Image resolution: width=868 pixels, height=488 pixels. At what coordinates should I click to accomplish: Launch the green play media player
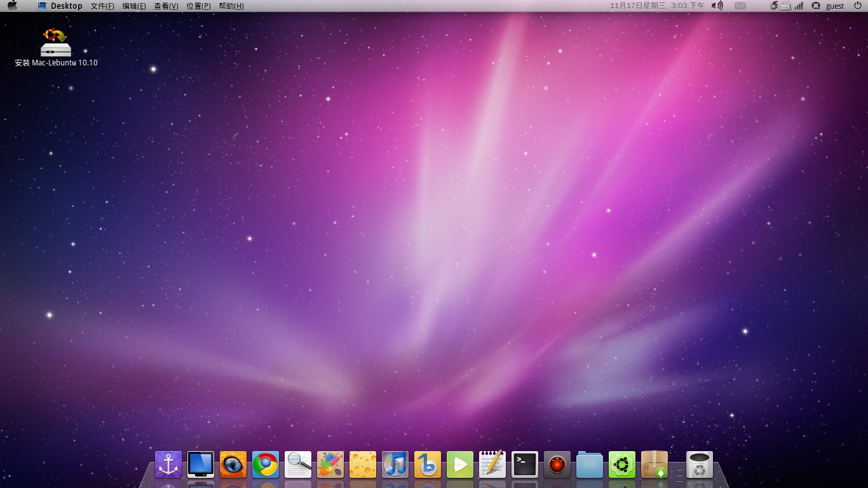tap(460, 464)
